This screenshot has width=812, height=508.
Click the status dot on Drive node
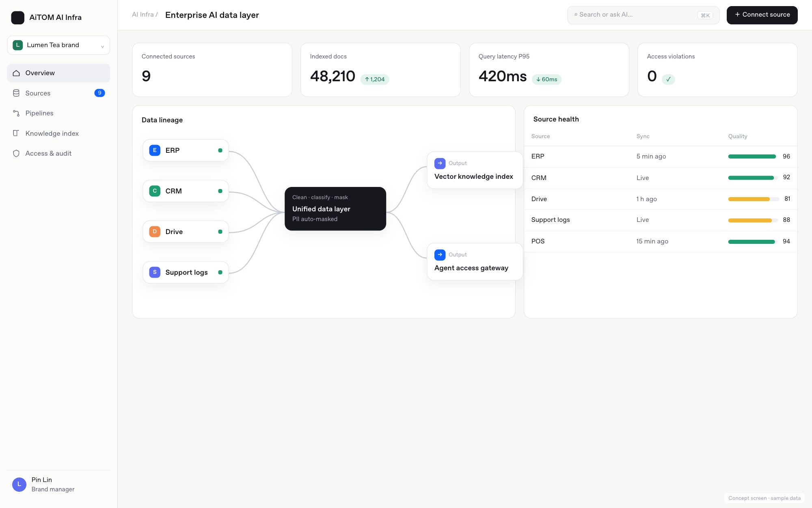(x=220, y=232)
